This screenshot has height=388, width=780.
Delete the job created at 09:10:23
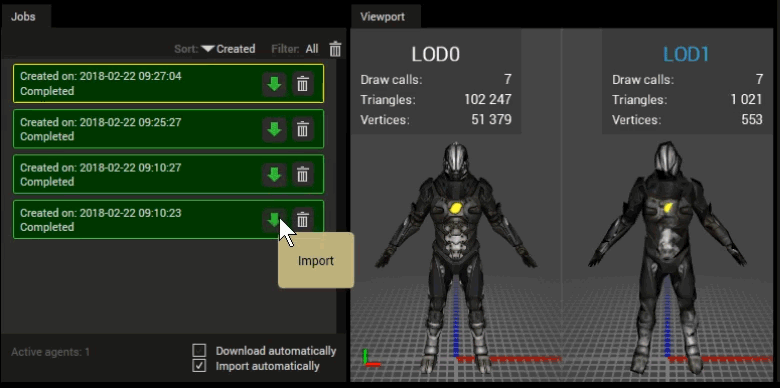pos(302,220)
